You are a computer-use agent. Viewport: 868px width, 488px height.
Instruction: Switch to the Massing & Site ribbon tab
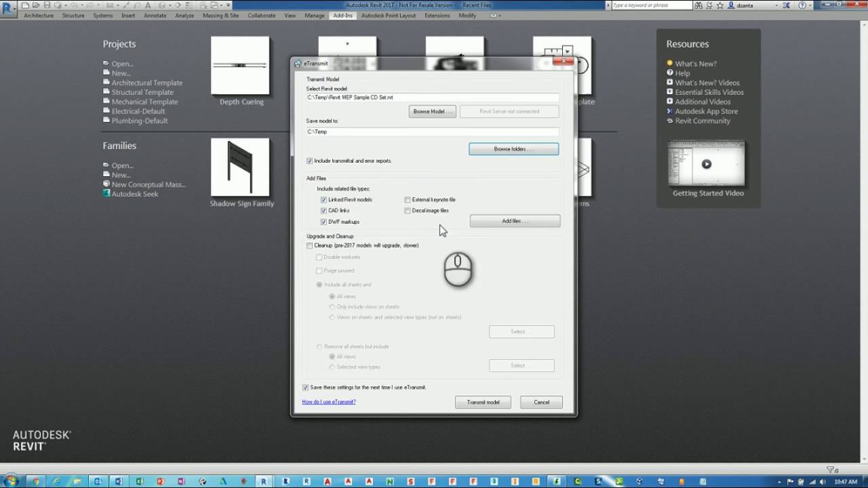[x=221, y=16]
